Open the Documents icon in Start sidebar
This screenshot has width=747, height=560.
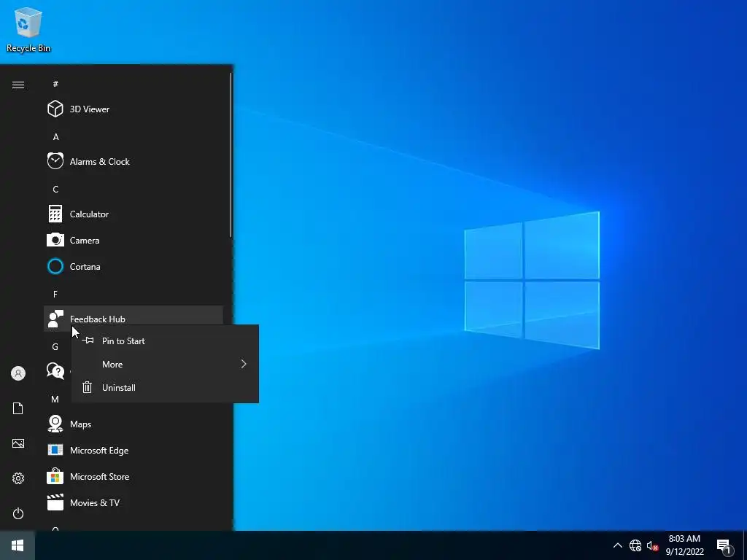point(18,408)
